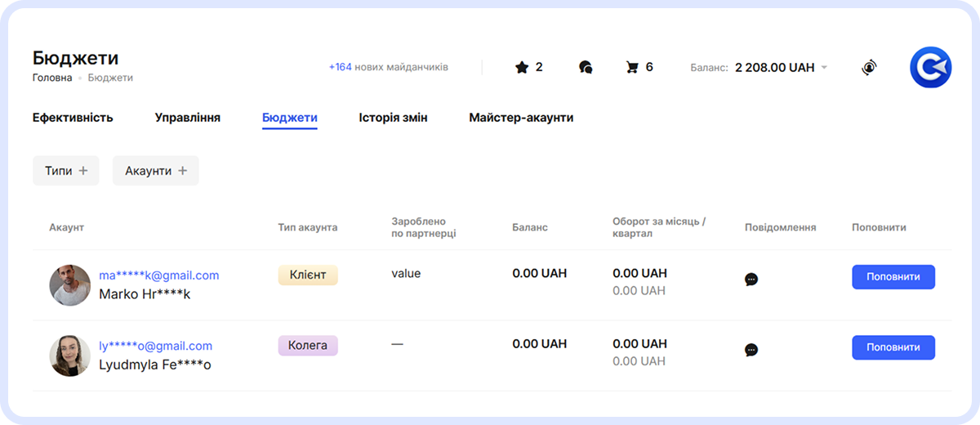Click the blue round logo avatar

coord(931,67)
